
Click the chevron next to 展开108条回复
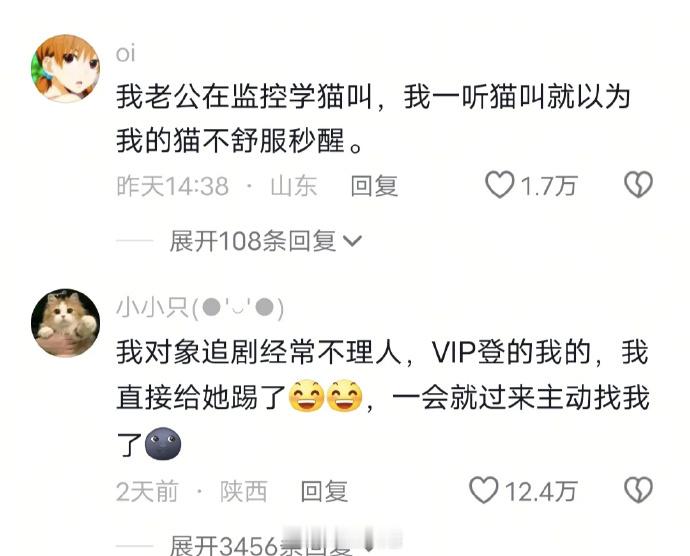[352, 241]
